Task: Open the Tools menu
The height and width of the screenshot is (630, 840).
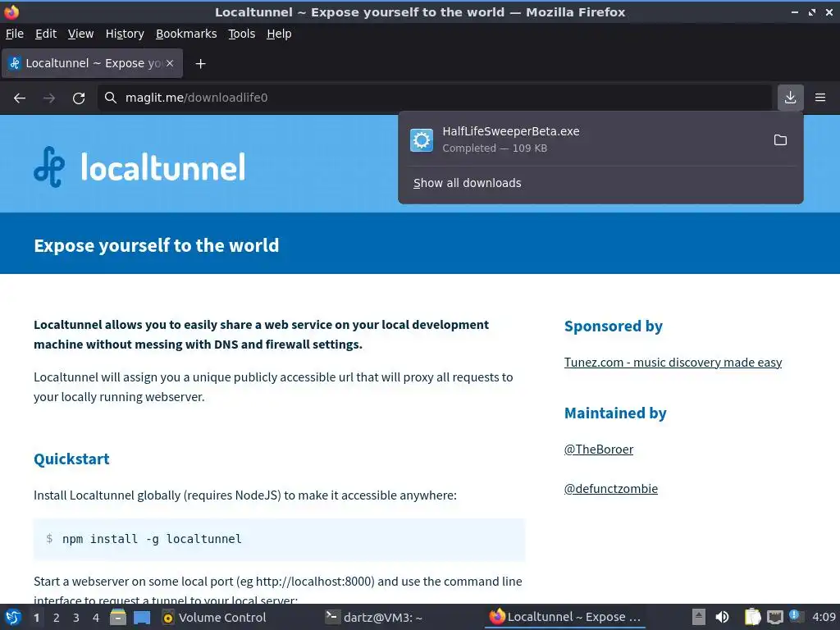Action: (x=242, y=34)
